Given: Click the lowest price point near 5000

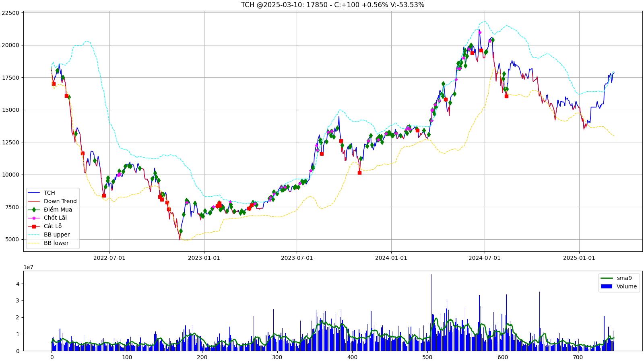Looking at the screenshot, I should tap(180, 240).
